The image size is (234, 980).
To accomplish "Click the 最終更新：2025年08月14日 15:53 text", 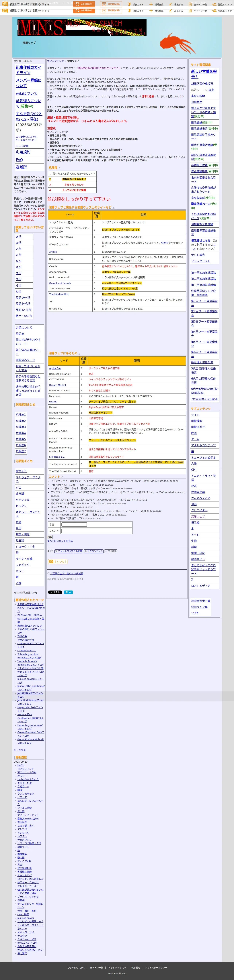I will tap(65, 579).
